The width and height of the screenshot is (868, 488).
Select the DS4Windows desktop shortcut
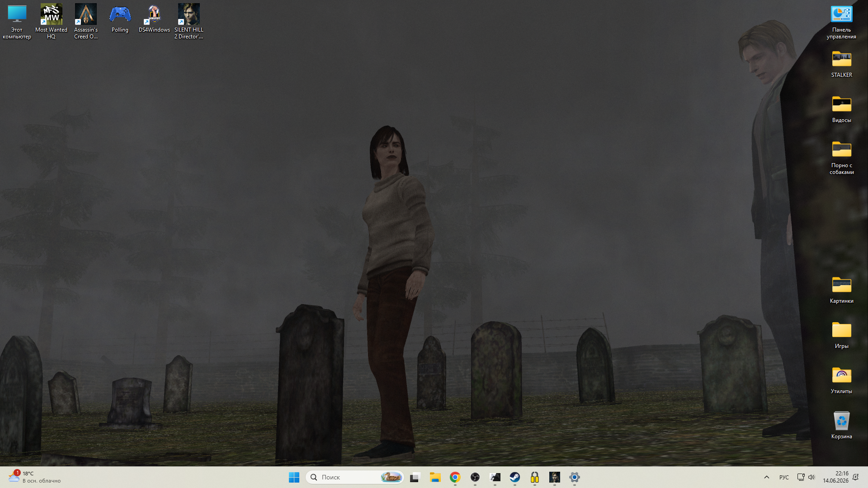[154, 19]
